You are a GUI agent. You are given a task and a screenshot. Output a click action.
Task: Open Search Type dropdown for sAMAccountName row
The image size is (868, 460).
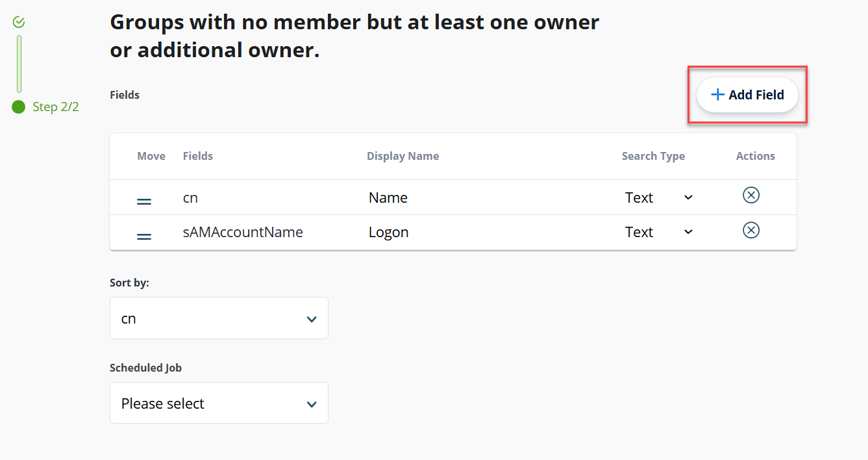coord(659,232)
